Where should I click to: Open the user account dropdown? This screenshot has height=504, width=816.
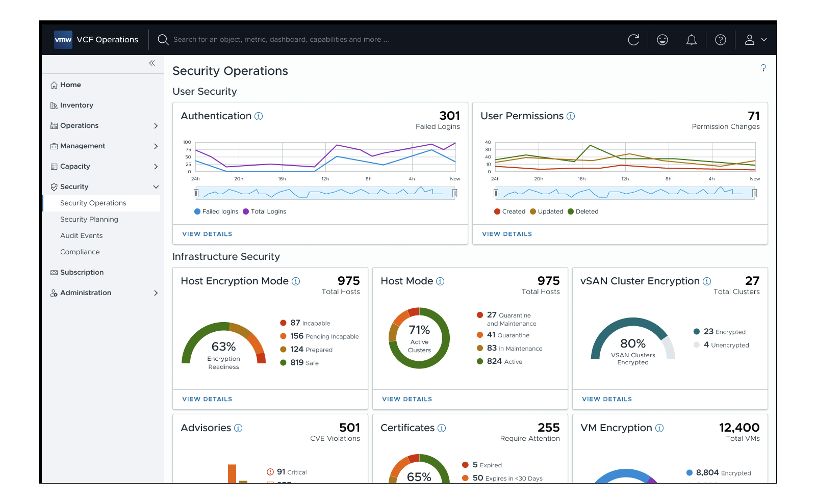point(755,40)
